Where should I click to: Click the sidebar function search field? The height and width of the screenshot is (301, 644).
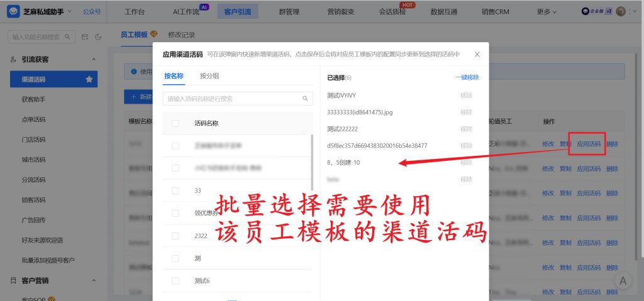pos(42,37)
